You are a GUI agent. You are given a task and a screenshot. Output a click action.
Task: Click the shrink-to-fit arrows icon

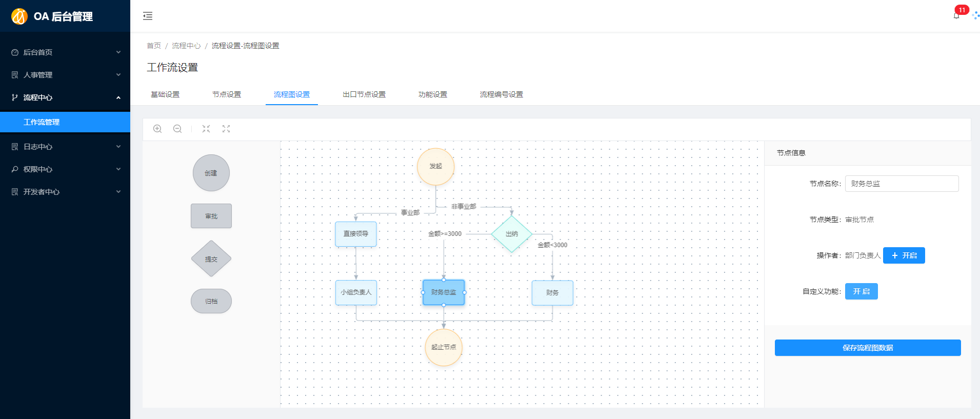(206, 129)
